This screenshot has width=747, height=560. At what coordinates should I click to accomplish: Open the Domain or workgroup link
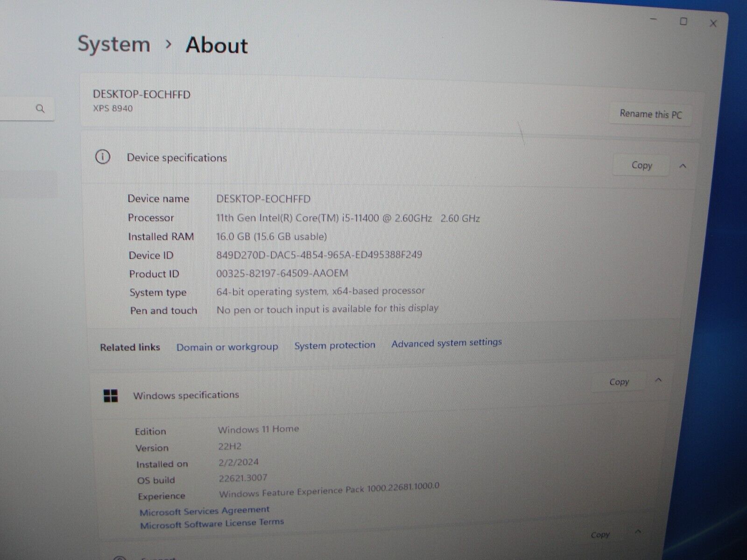pyautogui.click(x=227, y=347)
